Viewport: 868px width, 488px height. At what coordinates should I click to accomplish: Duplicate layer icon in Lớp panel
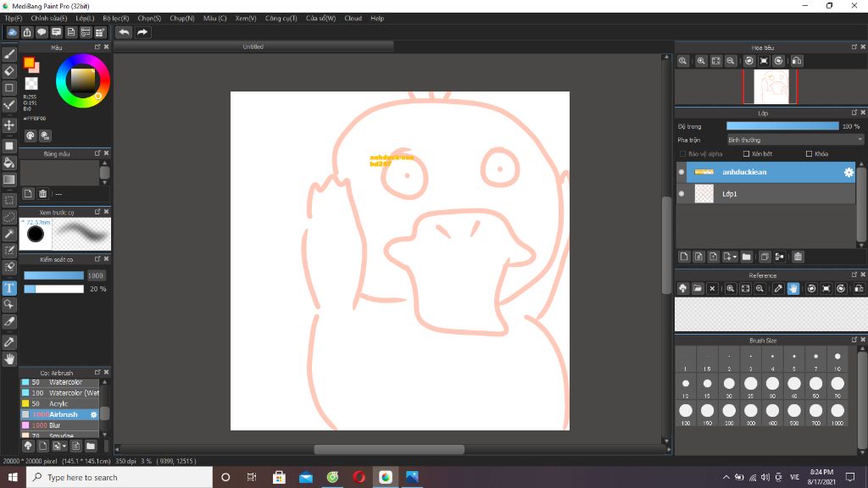(765, 257)
